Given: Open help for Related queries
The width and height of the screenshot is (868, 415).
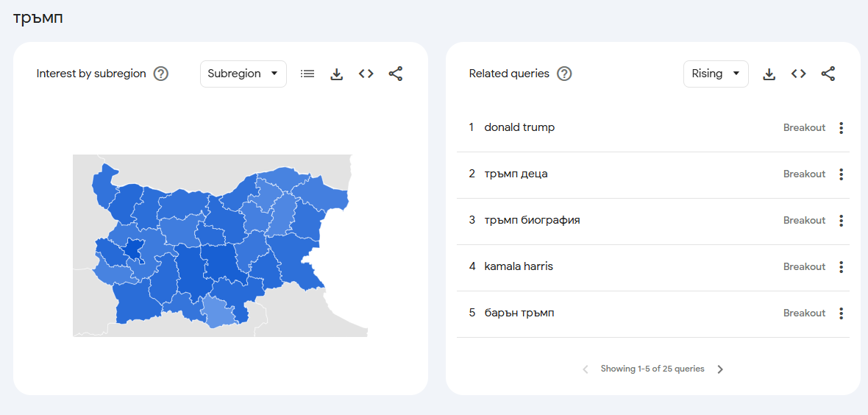Looking at the screenshot, I should point(564,74).
